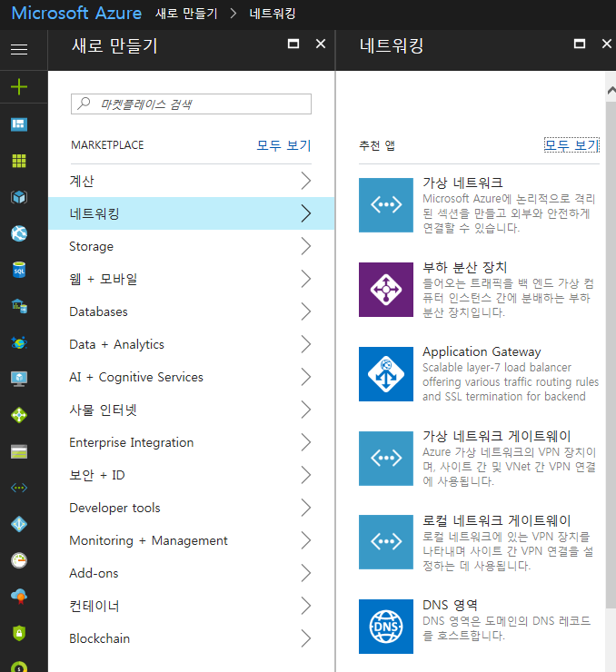Open Monitor gauge sidebar icon

coord(19,560)
